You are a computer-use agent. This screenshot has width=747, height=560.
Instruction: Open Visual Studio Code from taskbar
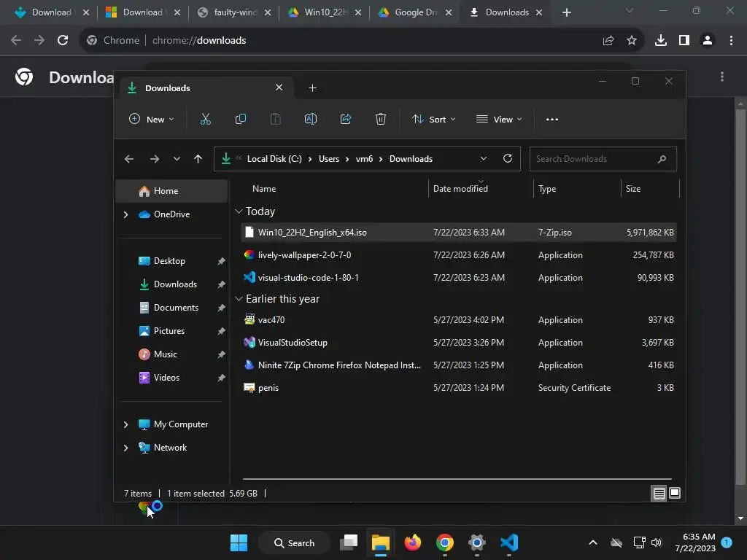pos(509,542)
